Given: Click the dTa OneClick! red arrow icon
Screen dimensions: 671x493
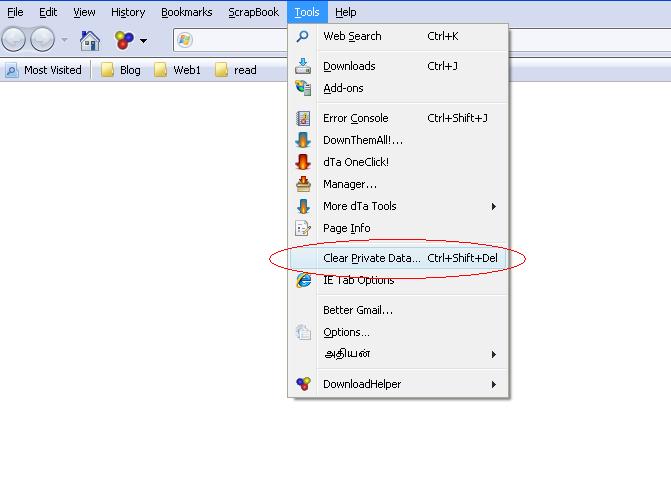Looking at the screenshot, I should 303,162.
